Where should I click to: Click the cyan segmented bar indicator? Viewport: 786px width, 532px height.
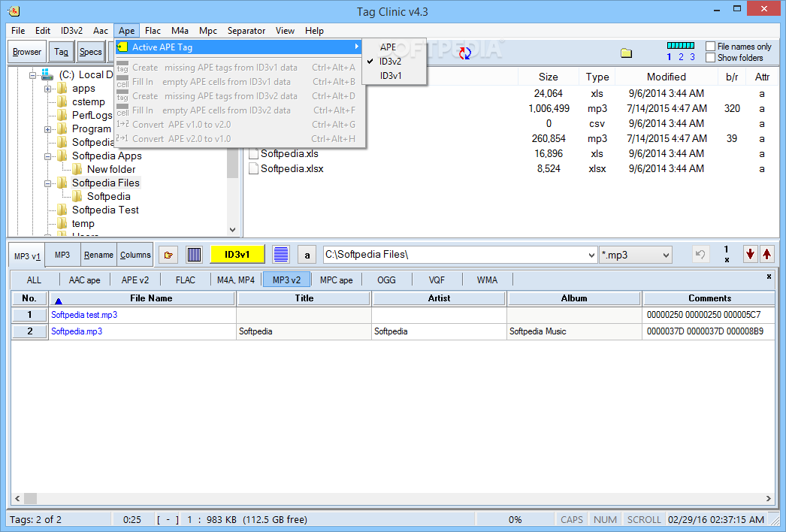[x=680, y=46]
